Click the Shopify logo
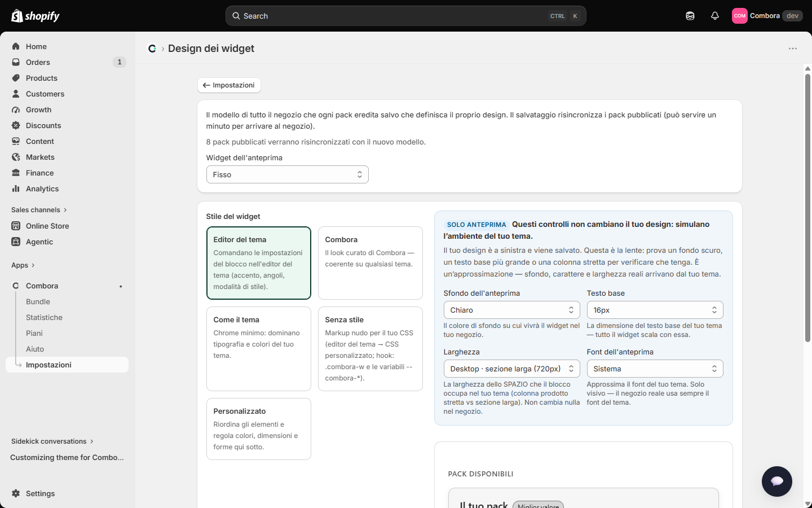812x508 pixels. [x=36, y=16]
